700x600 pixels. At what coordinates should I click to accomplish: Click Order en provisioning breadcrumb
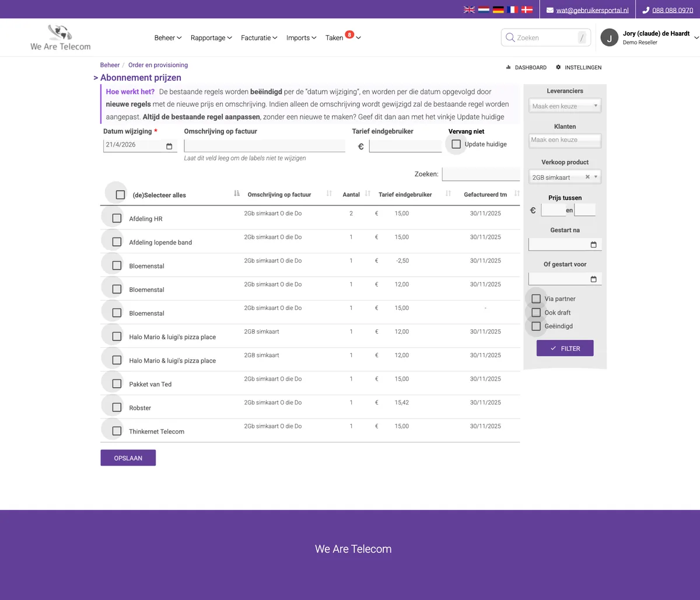(158, 65)
